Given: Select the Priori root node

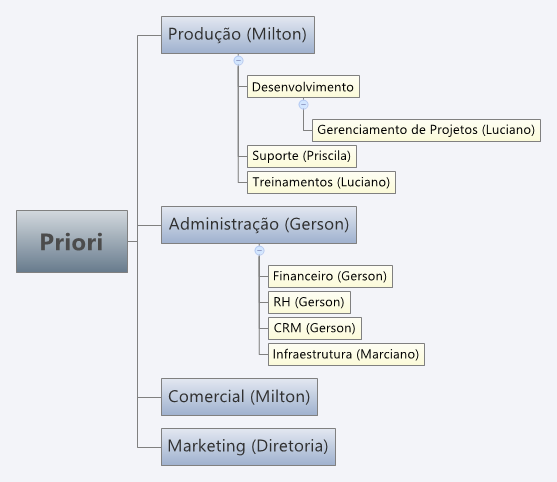Looking at the screenshot, I should 72,242.
